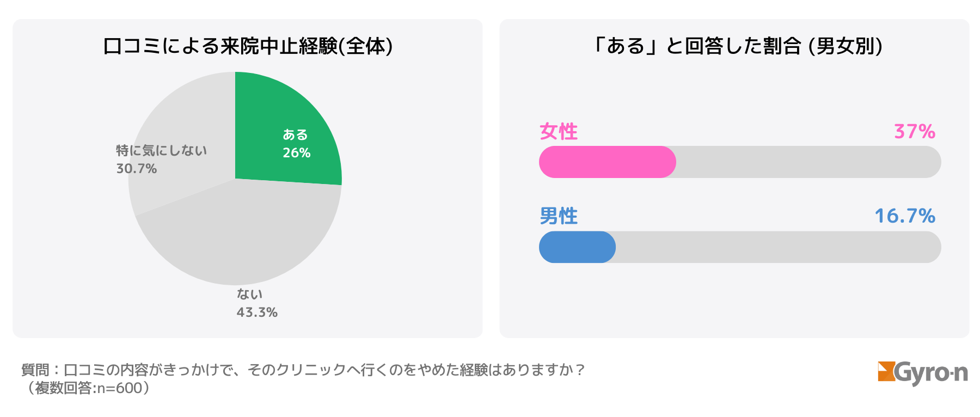Click the 口コミによる来院中止経験(全体) chart title
This screenshot has width=980, height=417.
pyautogui.click(x=248, y=46)
